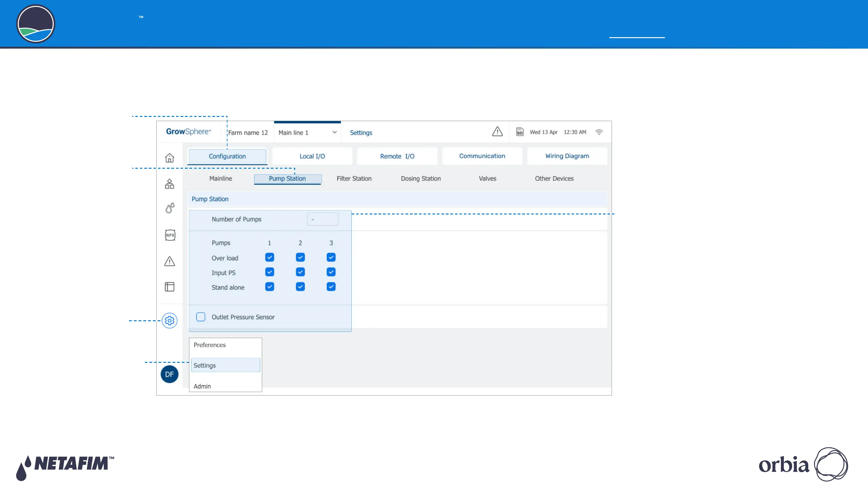868x488 pixels.
Task: Click the warning triangle icon in top bar
Action: pyautogui.click(x=497, y=132)
